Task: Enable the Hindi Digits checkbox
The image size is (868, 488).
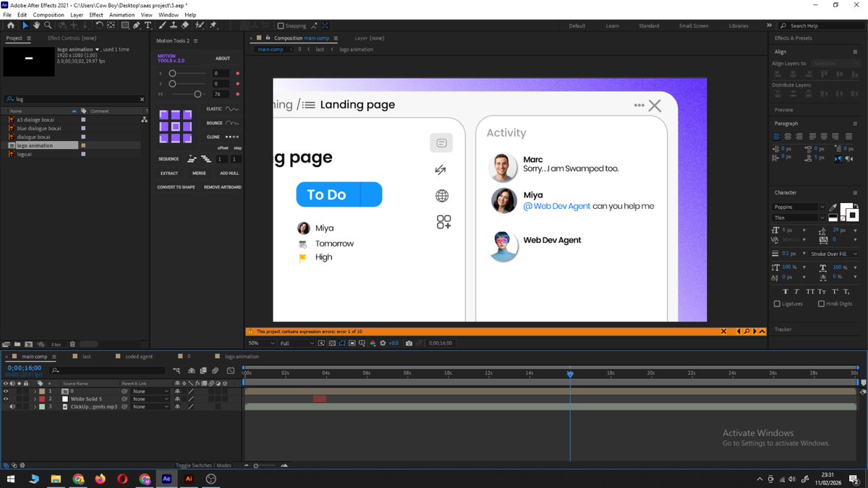Action: 821,304
